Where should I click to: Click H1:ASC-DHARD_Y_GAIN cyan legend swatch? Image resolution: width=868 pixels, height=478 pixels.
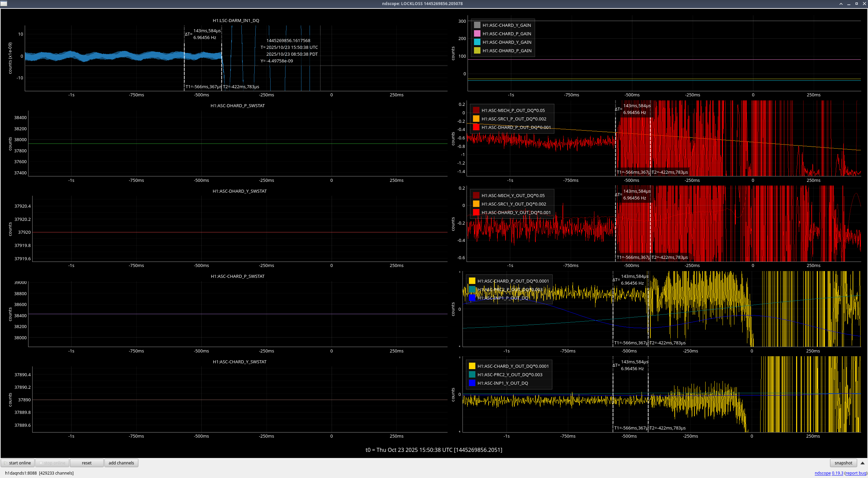click(x=477, y=42)
